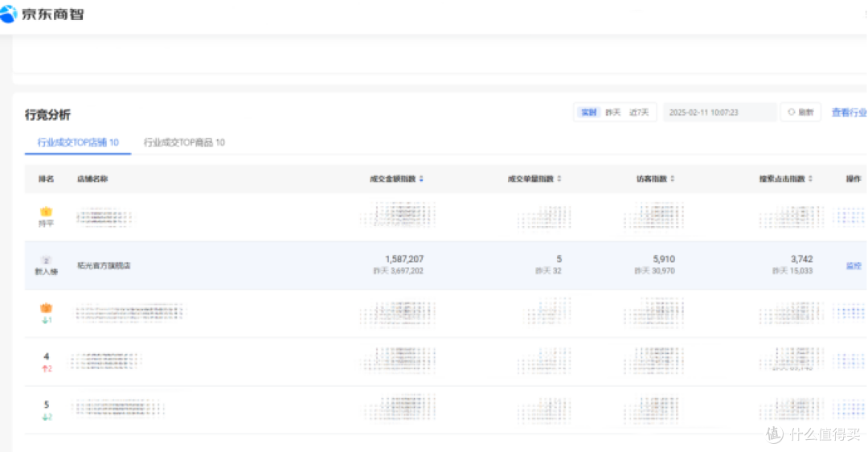Click the 操作 column header
Screen dimensions: 868x452
pyautogui.click(x=853, y=179)
